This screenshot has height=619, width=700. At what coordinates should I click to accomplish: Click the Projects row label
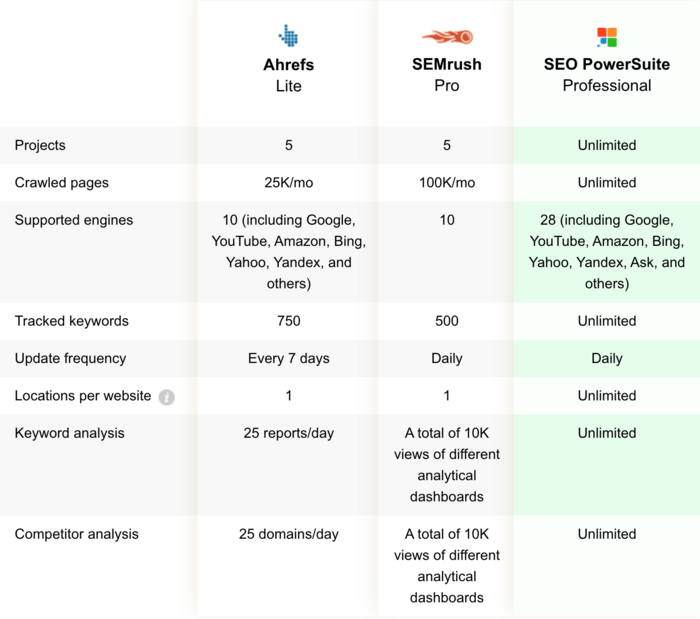40,145
